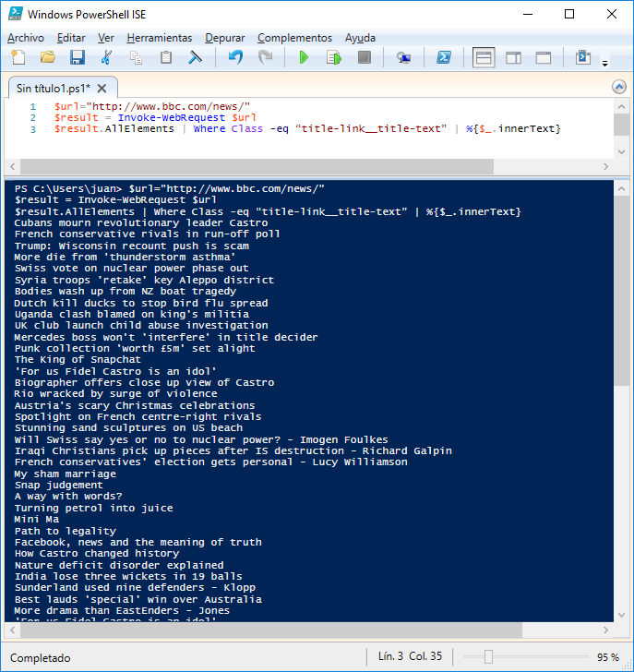Viewport: 634px width, 672px height.
Task: Open the Complementos menu
Action: pyautogui.click(x=294, y=38)
